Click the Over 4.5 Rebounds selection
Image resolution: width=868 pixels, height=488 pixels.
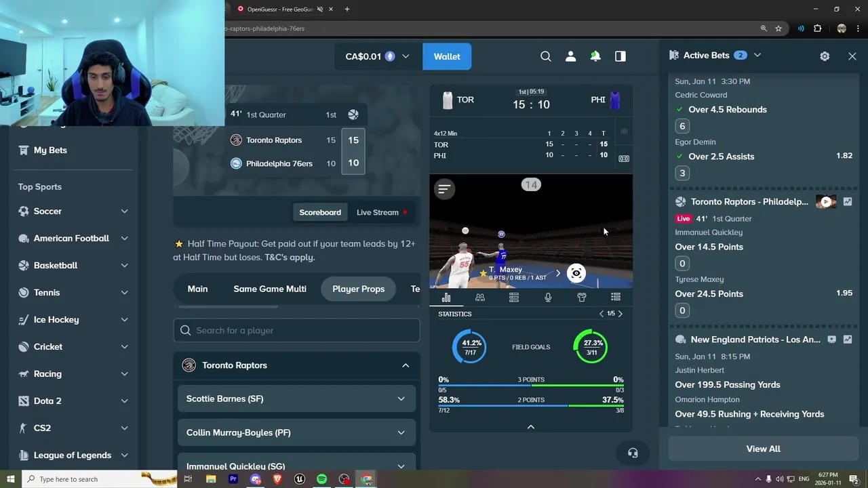click(728, 109)
